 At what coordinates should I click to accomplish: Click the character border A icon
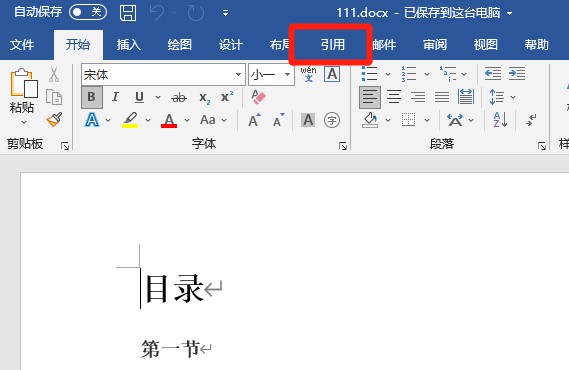pos(332,74)
